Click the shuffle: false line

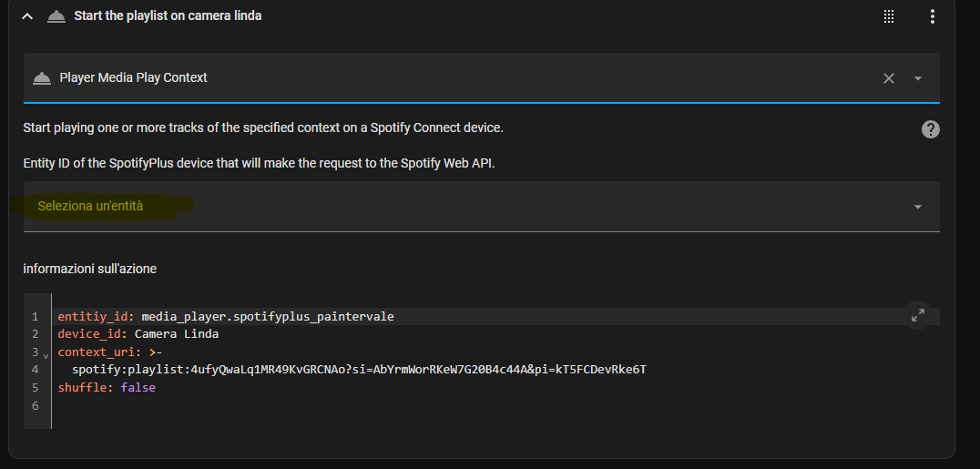pyautogui.click(x=107, y=388)
